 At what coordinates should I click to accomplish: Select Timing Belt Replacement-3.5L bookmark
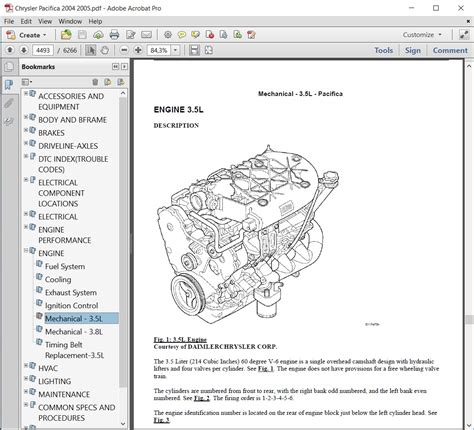pyautogui.click(x=74, y=350)
